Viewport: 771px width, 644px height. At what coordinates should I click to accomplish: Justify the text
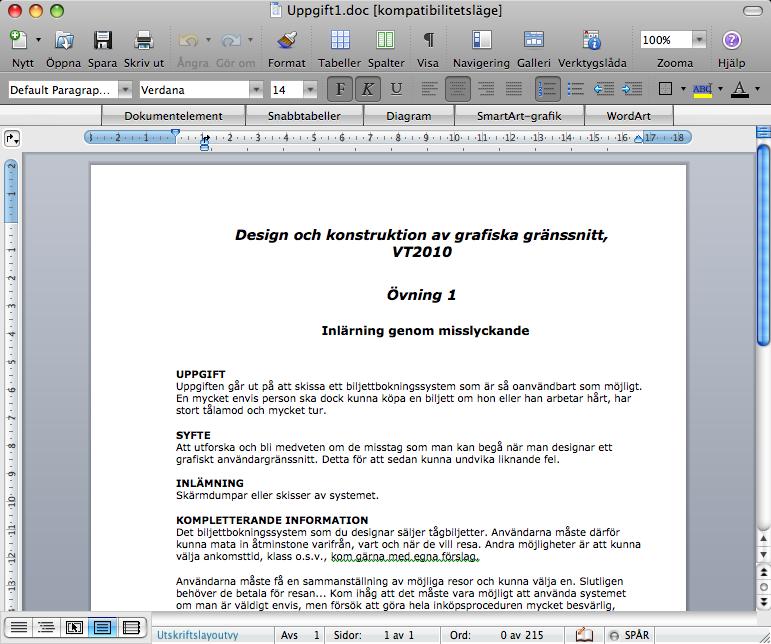click(514, 89)
